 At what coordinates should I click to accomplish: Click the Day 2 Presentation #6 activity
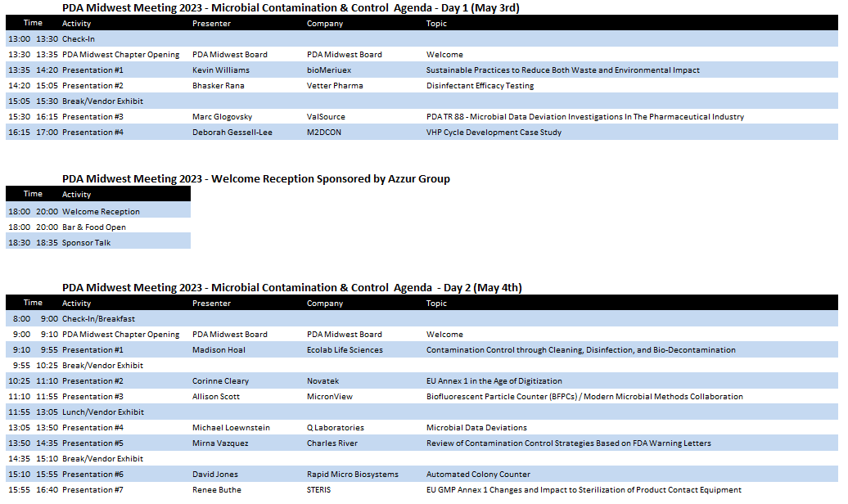(x=92, y=475)
